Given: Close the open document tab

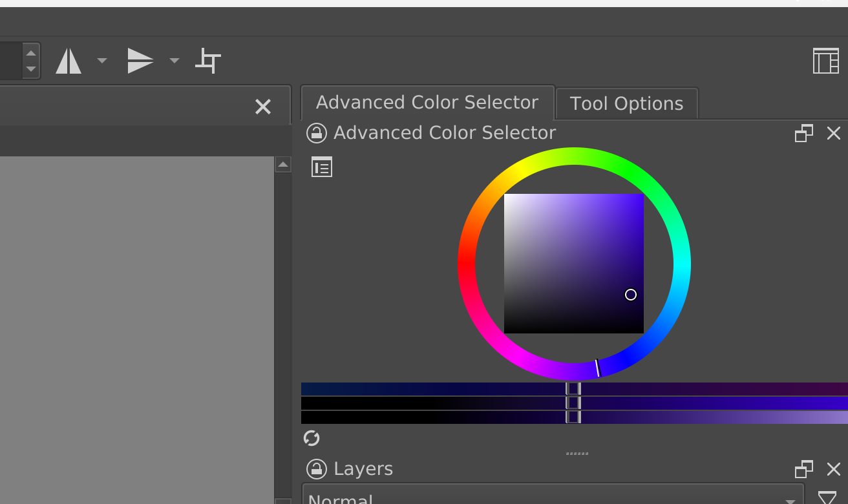Looking at the screenshot, I should pos(262,107).
